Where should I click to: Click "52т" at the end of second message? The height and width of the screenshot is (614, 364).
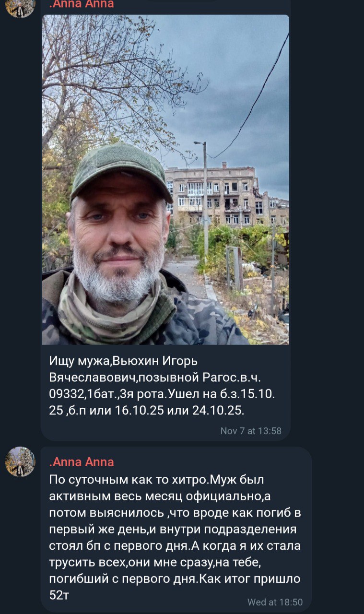(x=59, y=594)
